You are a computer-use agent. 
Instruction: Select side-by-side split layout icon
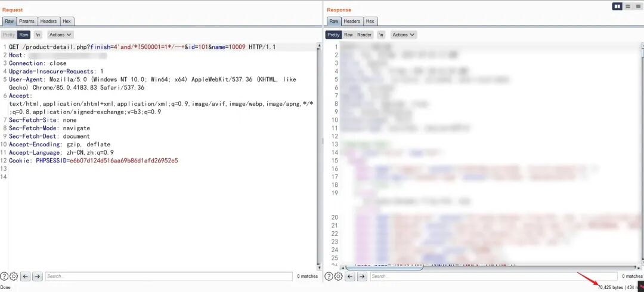[617, 6]
